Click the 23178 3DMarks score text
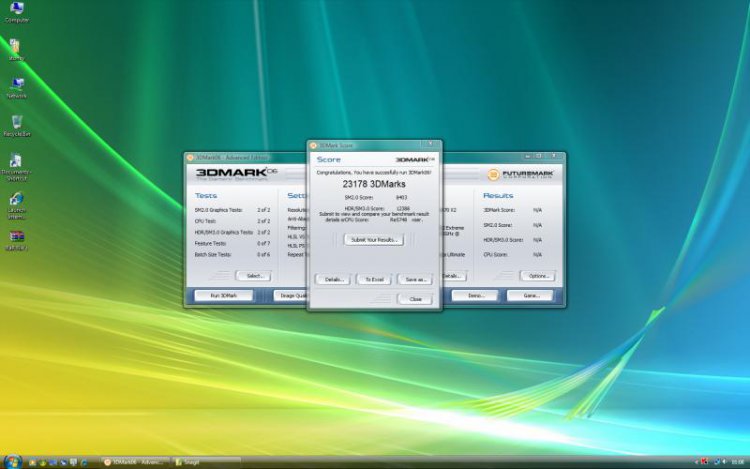Screen dimensions: 750x469 click(x=374, y=184)
